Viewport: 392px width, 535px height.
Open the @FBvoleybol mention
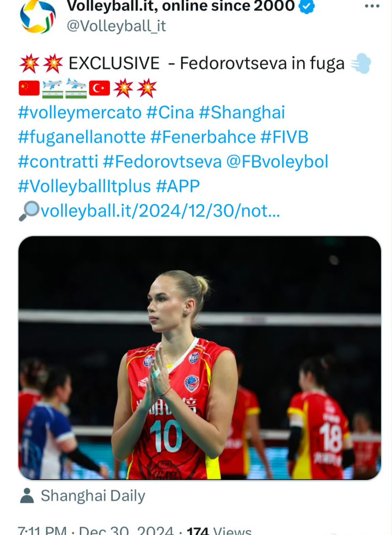tap(277, 162)
